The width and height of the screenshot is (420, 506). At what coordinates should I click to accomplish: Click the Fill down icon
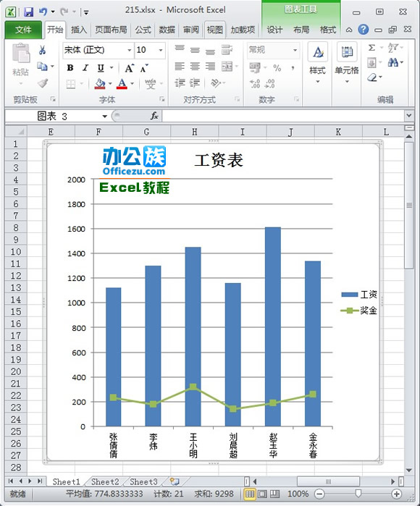click(371, 62)
